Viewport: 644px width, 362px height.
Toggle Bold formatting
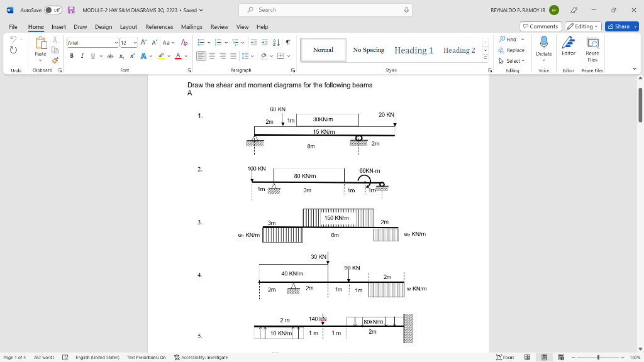click(72, 56)
